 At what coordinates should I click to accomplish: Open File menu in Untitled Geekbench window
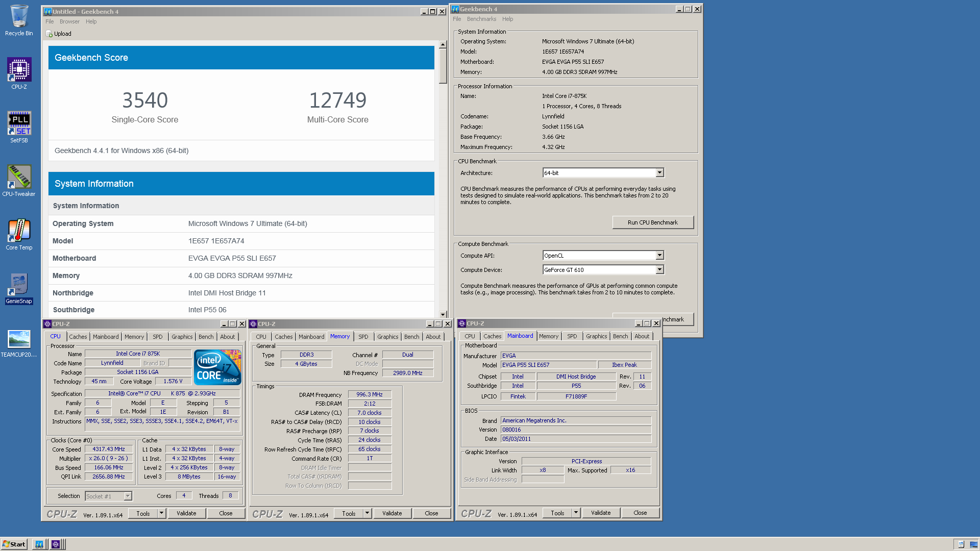pos(50,21)
